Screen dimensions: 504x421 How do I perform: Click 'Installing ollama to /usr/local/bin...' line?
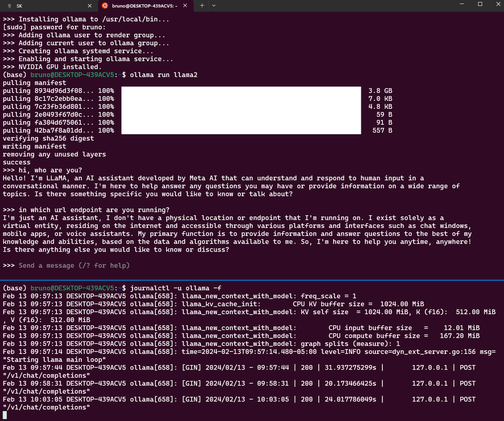click(x=86, y=19)
